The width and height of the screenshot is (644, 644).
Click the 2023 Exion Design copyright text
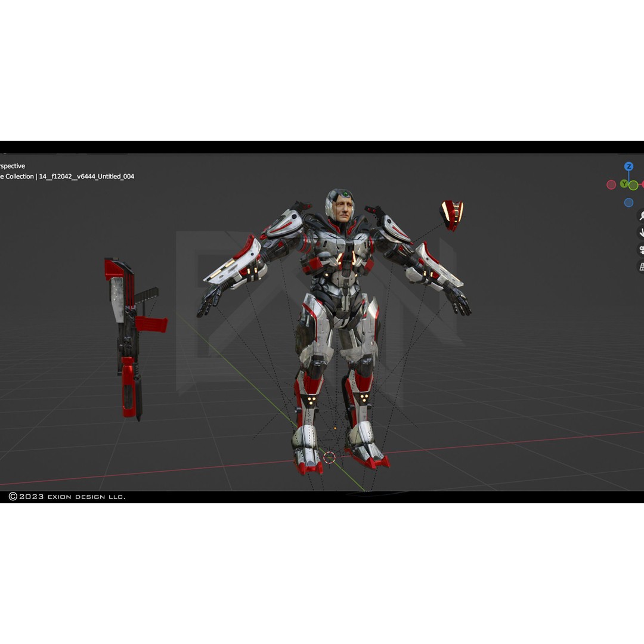(x=69, y=495)
